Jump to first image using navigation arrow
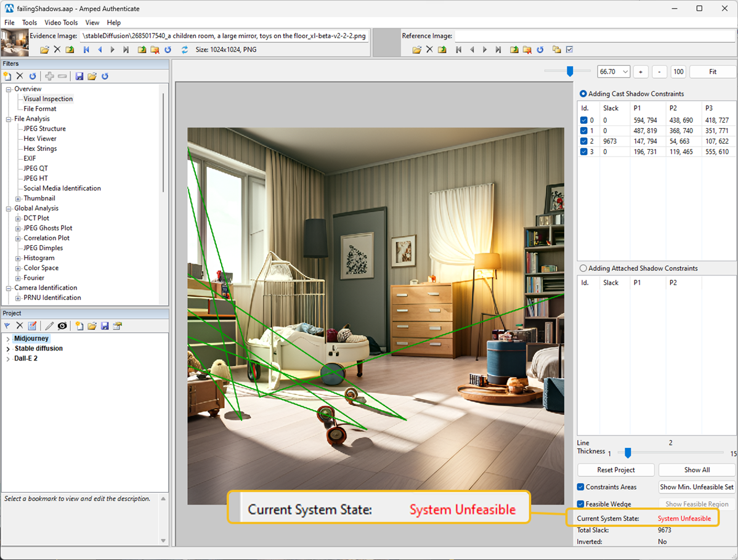Screen dimensions: 738x560 tap(86, 49)
